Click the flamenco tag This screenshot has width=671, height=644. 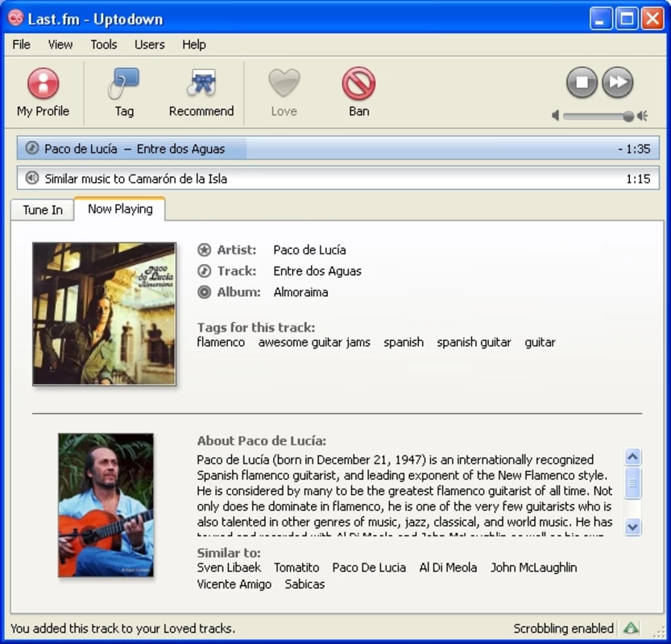coord(221,342)
